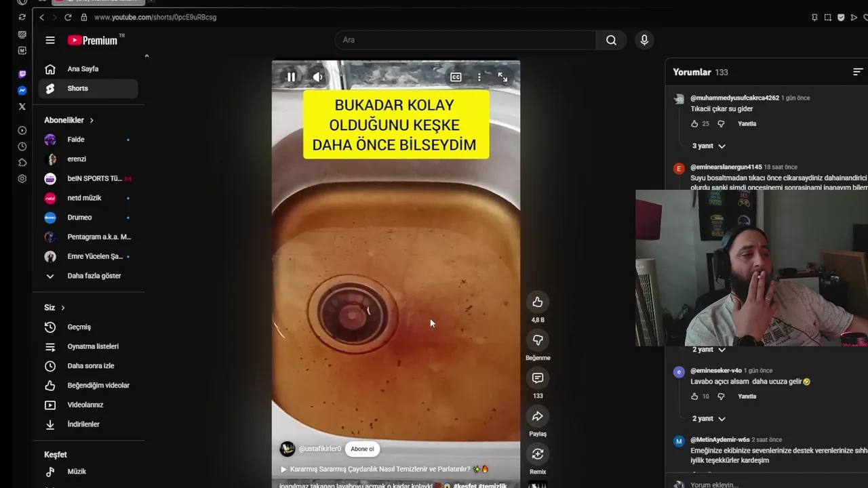Viewport: 868px width, 488px height.
Task: Open the browser sidebar extensions cube
Action: [x=22, y=163]
